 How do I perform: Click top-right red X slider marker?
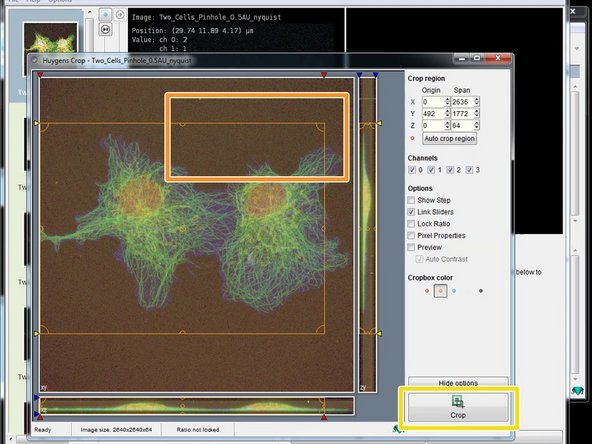(x=324, y=75)
